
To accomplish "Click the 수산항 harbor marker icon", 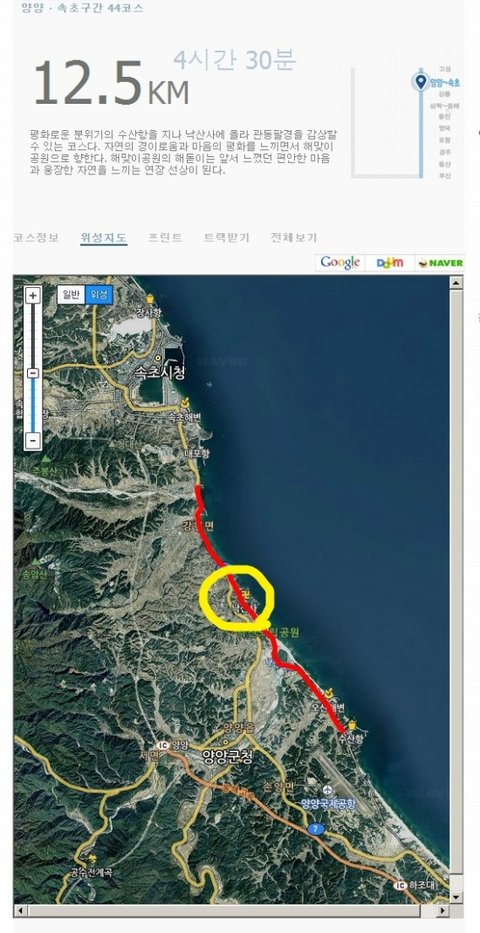I will tap(352, 724).
